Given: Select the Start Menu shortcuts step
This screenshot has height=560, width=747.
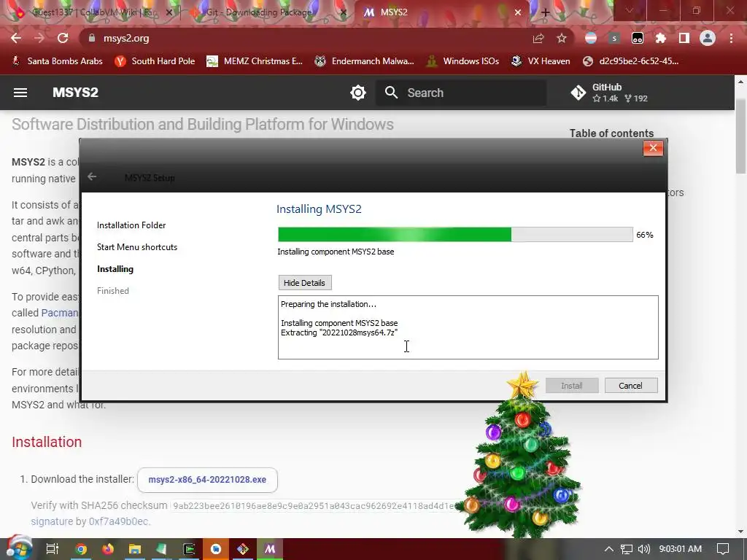Looking at the screenshot, I should point(137,247).
